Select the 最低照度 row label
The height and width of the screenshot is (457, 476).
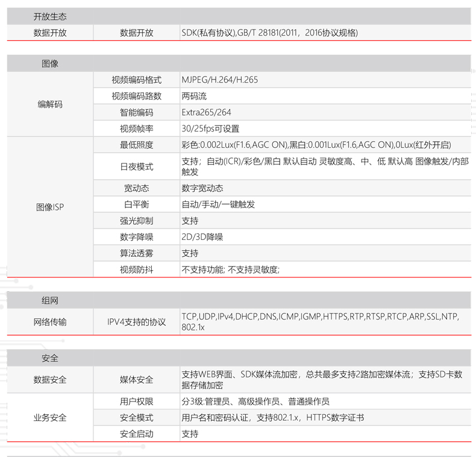coord(137,145)
